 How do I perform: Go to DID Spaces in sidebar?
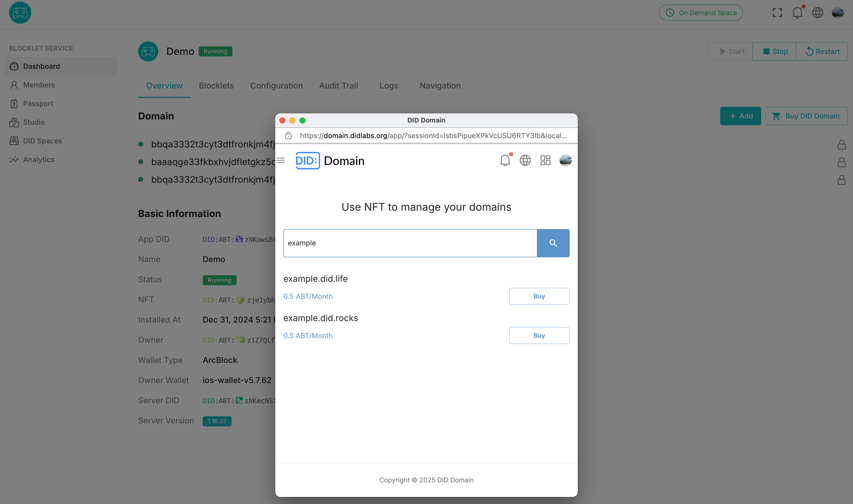point(42,141)
